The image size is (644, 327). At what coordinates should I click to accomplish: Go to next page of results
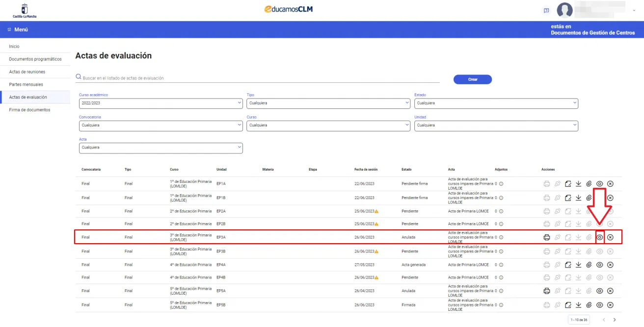tap(615, 320)
